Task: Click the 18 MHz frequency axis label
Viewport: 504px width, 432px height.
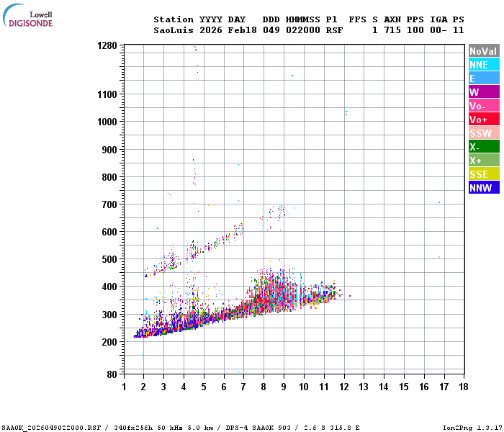Action: click(x=464, y=387)
